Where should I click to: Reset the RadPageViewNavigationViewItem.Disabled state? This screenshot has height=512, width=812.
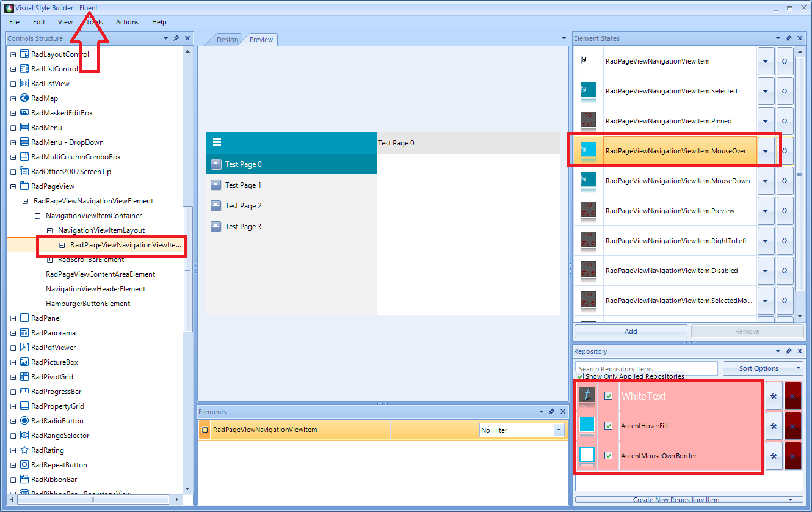coord(785,271)
